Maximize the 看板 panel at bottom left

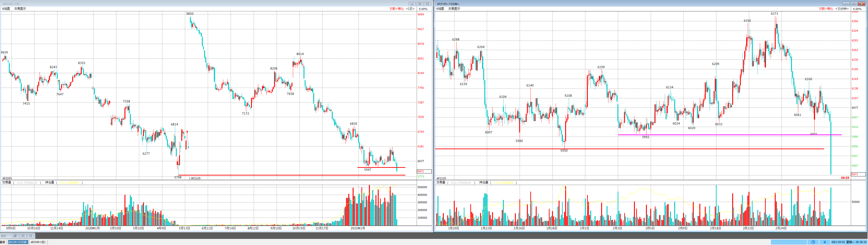pos(23,236)
